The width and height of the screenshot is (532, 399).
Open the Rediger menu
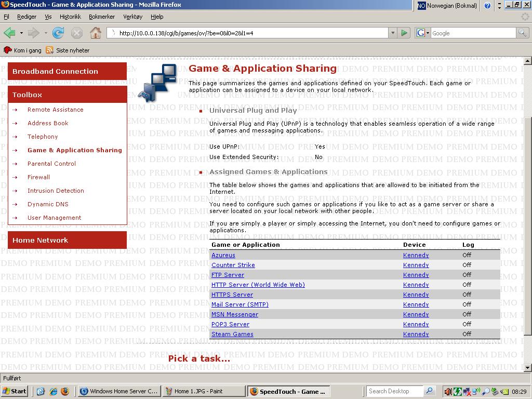26,17
